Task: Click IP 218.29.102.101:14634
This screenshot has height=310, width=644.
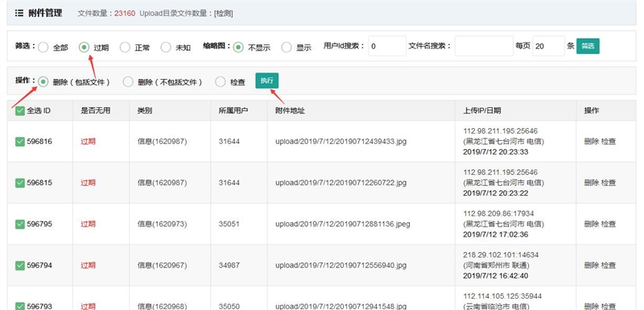Action: 501,255
